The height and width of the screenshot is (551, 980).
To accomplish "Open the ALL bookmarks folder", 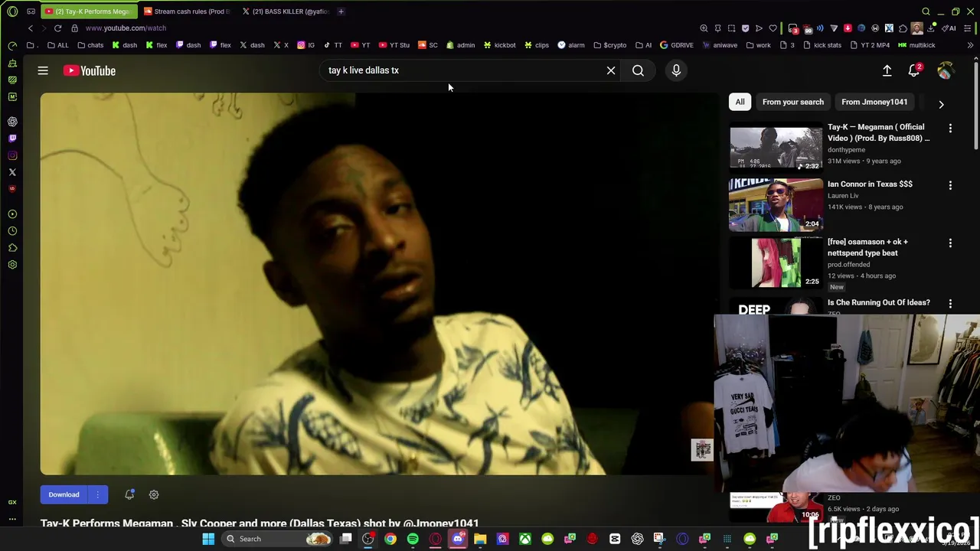I will 57,45.
